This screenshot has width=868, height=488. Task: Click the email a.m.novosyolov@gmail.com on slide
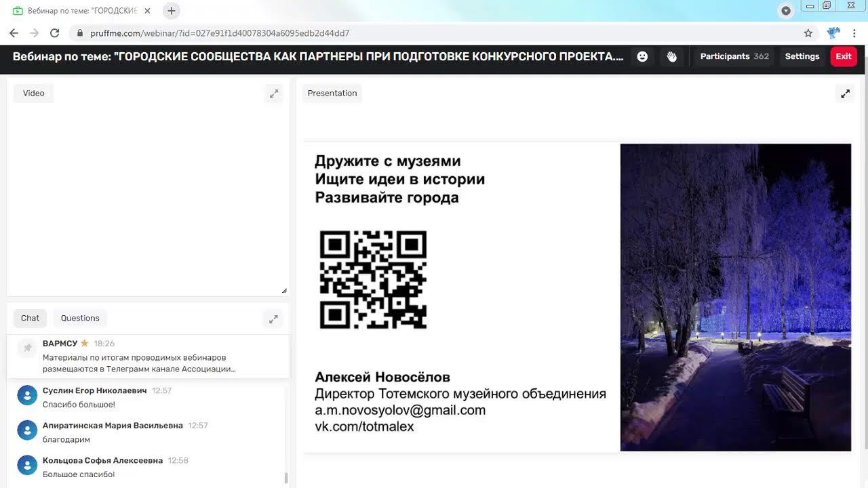[400, 410]
